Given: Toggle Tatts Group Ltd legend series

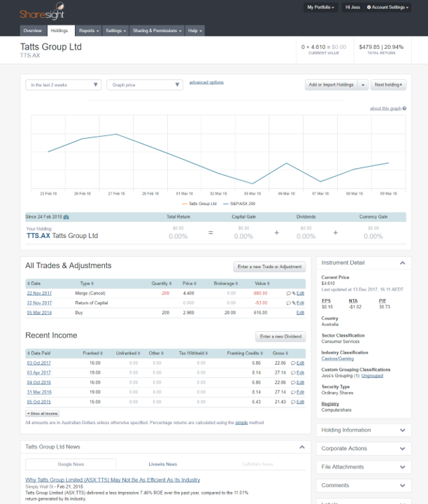Looking at the screenshot, I should (199, 204).
